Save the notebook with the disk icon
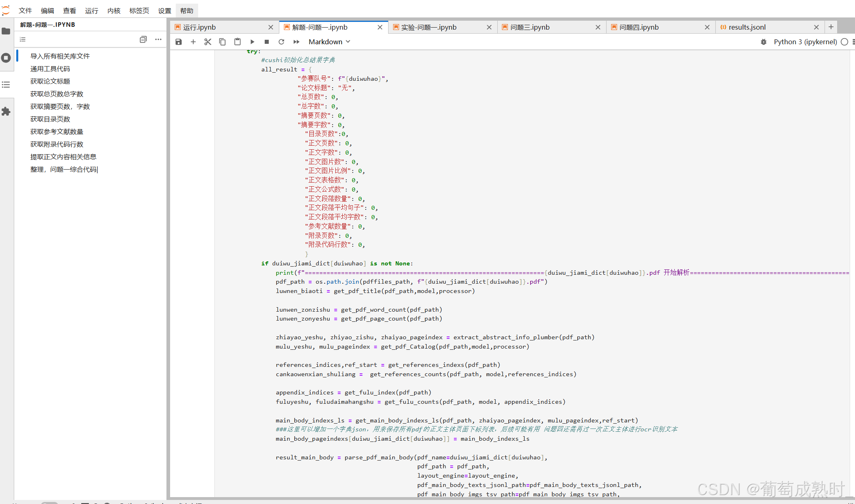Viewport: 855px width, 504px height. pyautogui.click(x=179, y=42)
